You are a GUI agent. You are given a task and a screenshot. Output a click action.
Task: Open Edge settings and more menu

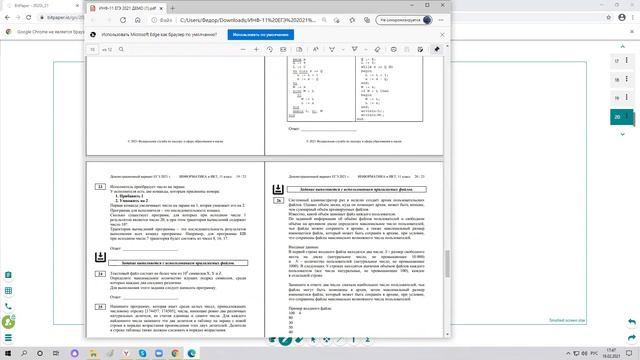click(441, 20)
